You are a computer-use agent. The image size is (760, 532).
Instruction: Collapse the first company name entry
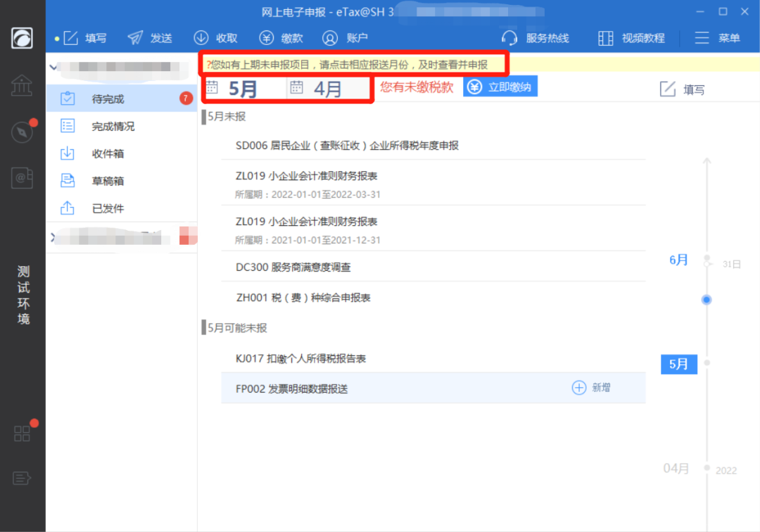point(54,67)
